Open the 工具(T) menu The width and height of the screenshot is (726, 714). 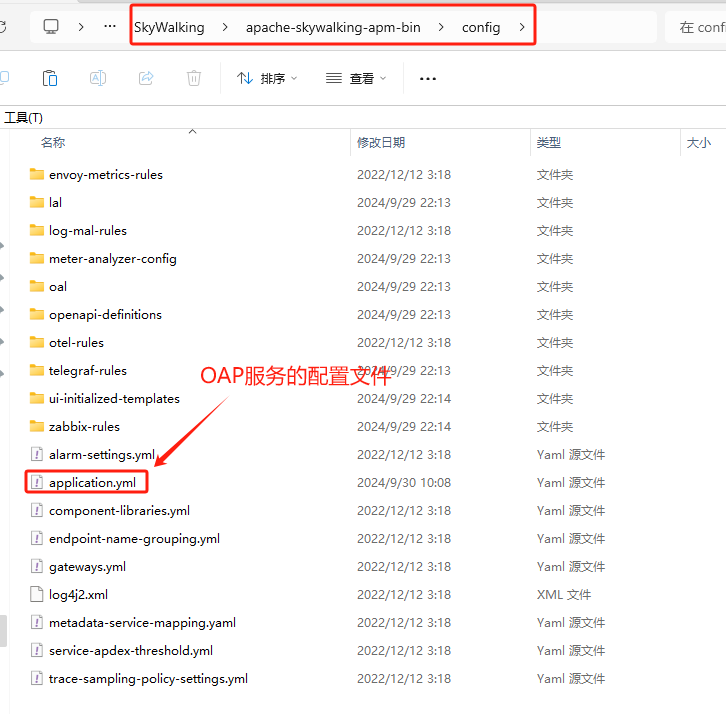click(24, 118)
